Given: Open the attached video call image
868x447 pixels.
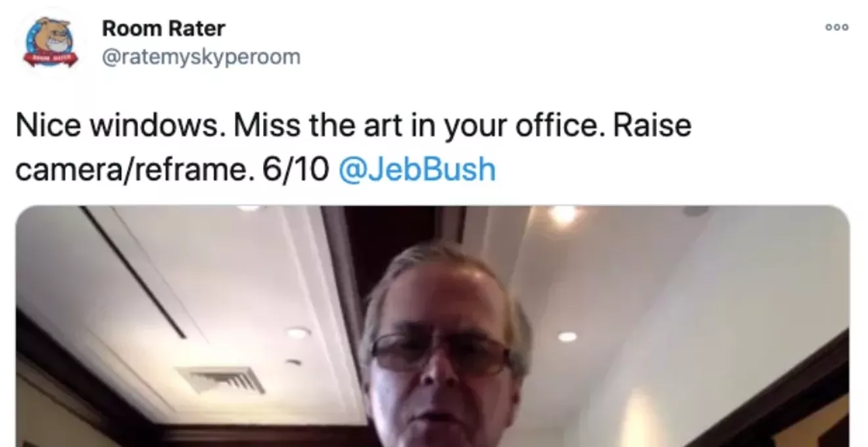Looking at the screenshot, I should coord(432,326).
